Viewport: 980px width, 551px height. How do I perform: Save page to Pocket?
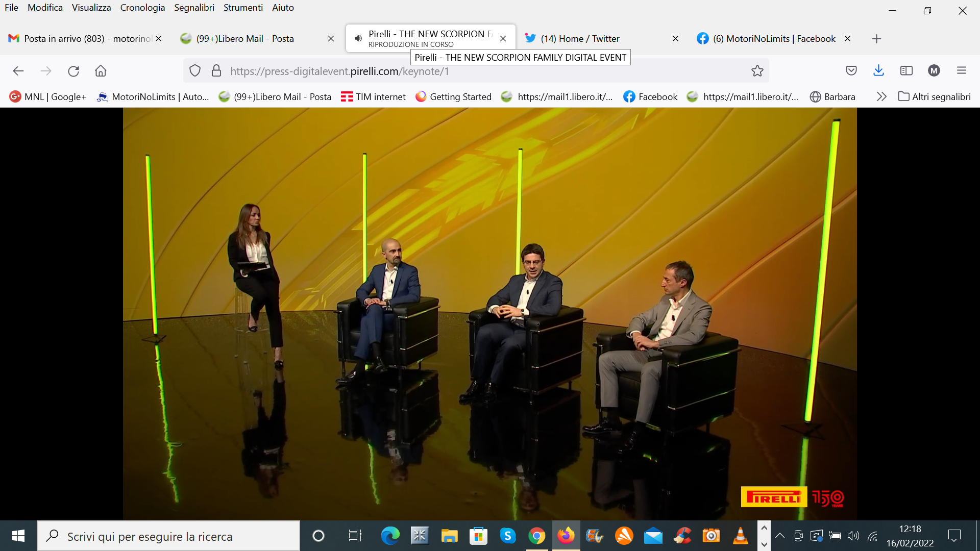851,71
